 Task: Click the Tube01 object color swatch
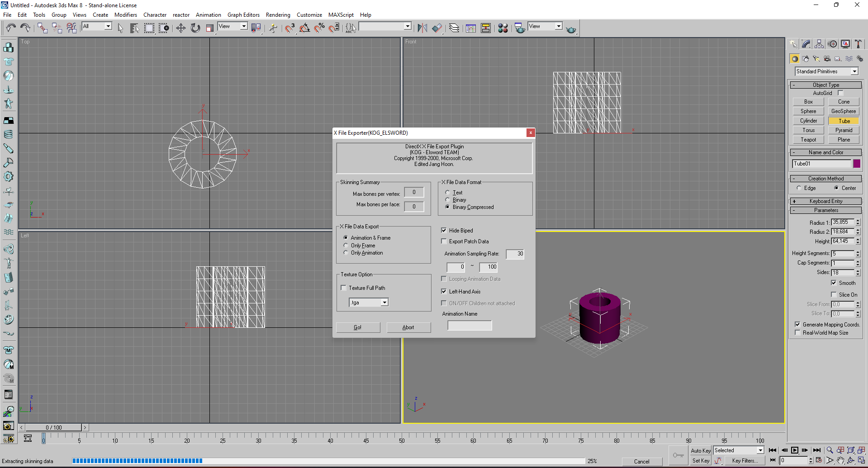(856, 164)
